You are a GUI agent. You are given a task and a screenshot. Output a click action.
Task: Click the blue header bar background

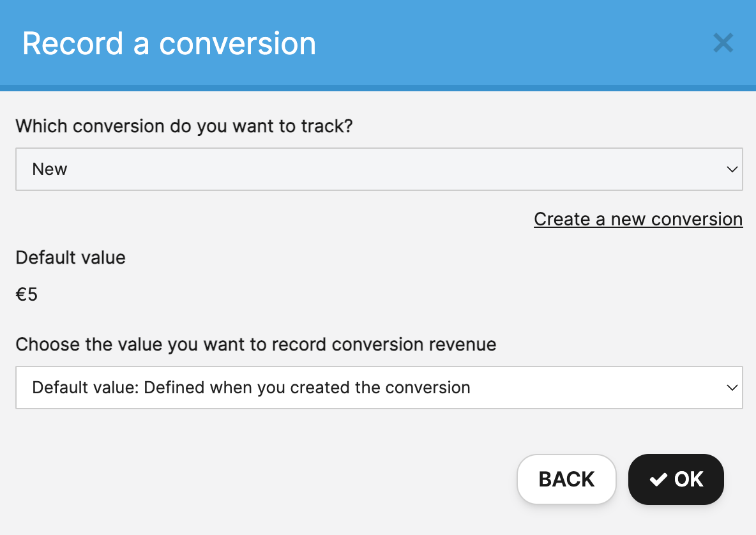pyautogui.click(x=511, y=43)
